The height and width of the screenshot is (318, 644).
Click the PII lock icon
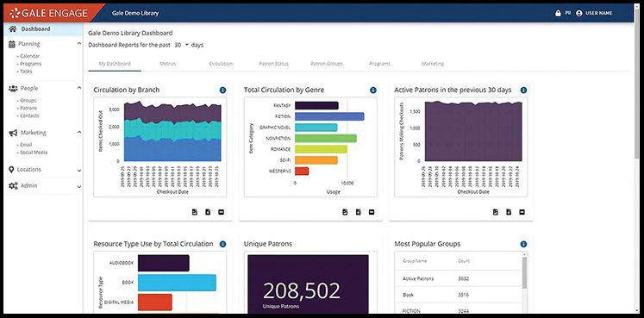tap(558, 13)
